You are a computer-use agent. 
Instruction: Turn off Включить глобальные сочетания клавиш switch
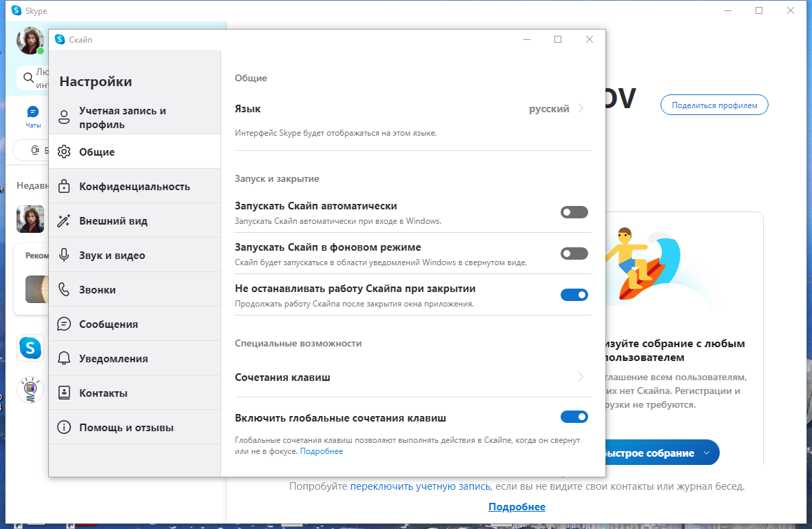pyautogui.click(x=574, y=417)
